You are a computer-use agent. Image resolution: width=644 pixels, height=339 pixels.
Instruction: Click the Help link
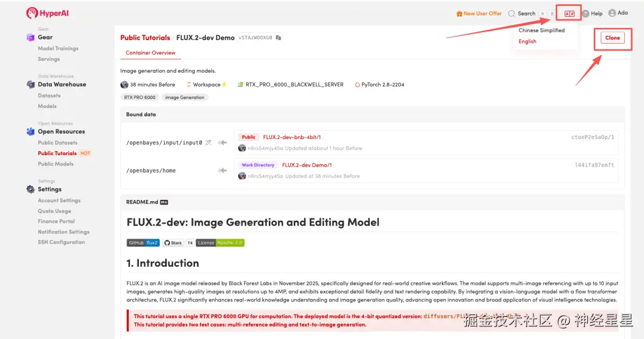click(596, 14)
